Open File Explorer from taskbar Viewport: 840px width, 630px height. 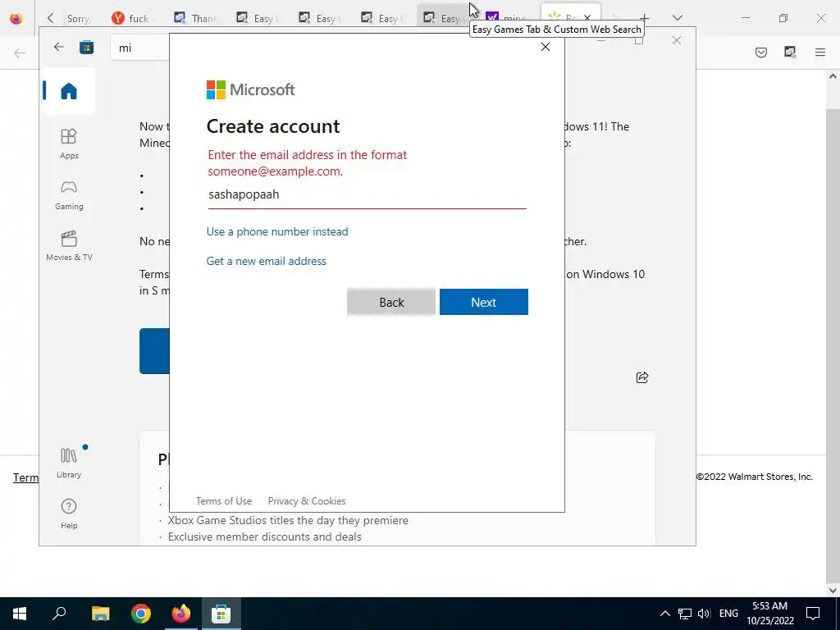pyautogui.click(x=100, y=614)
